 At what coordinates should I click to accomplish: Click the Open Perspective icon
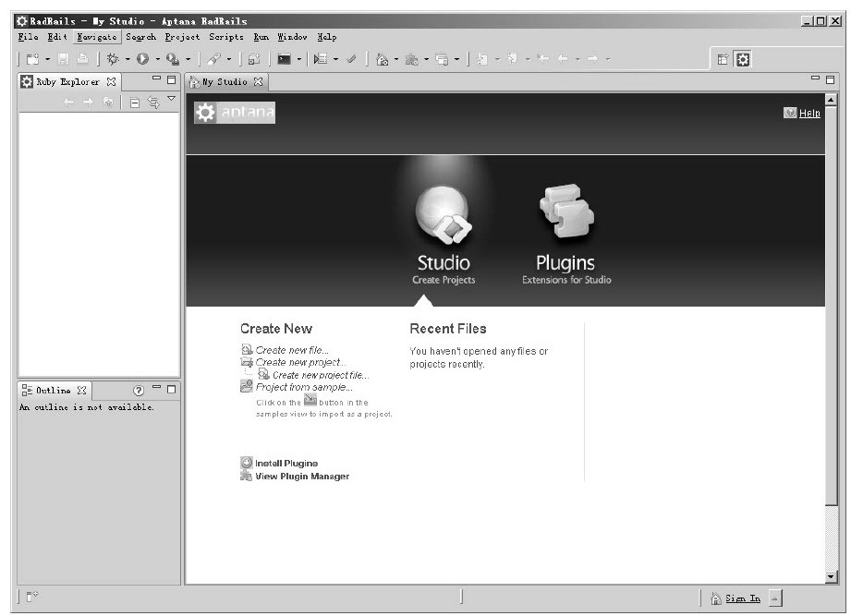coord(723,59)
